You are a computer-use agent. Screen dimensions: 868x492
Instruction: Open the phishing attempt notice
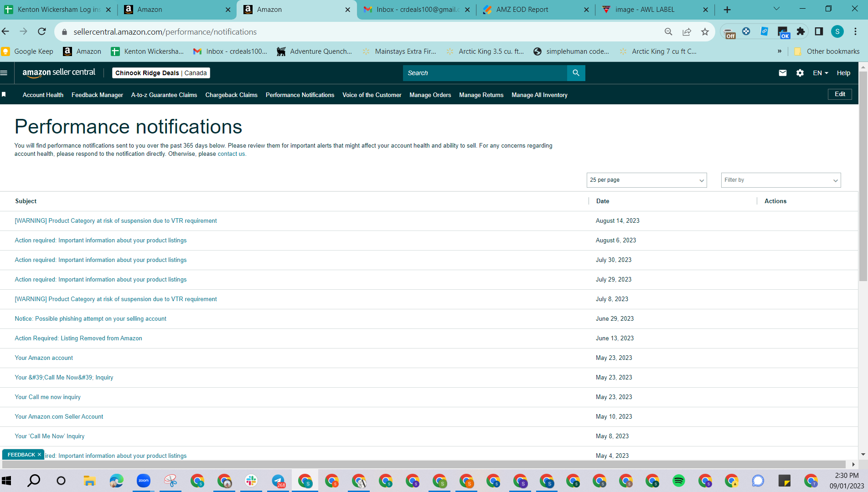(x=90, y=318)
